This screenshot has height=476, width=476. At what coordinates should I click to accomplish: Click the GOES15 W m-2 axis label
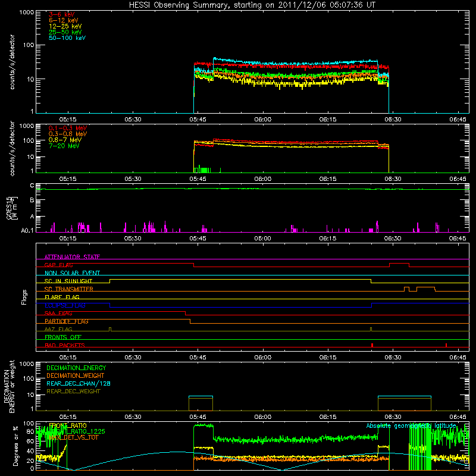pyautogui.click(x=12, y=208)
